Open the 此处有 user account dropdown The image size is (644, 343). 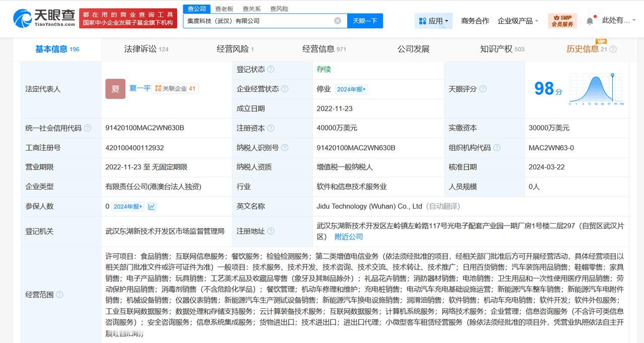point(619,21)
